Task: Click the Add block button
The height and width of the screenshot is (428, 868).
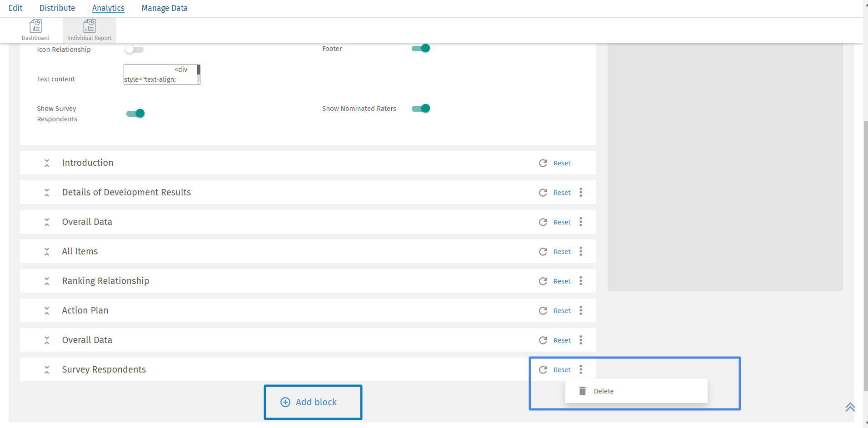Action: tap(313, 402)
